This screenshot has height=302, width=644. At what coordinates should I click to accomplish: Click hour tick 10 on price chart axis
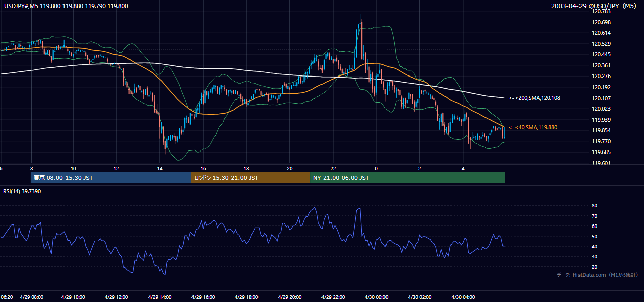tap(74, 168)
